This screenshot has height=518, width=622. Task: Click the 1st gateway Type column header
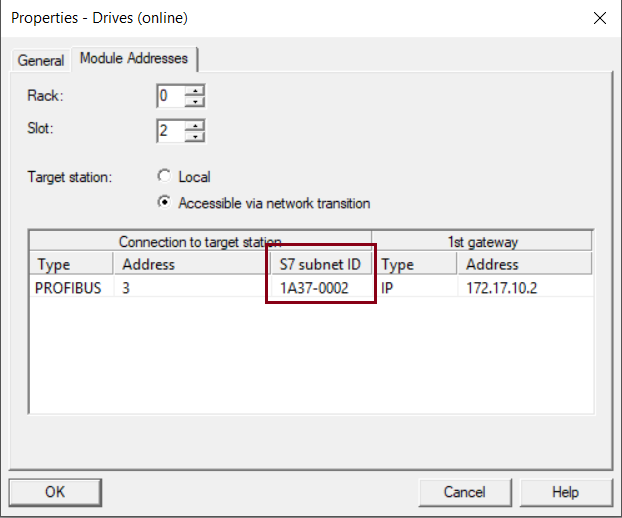click(x=415, y=264)
